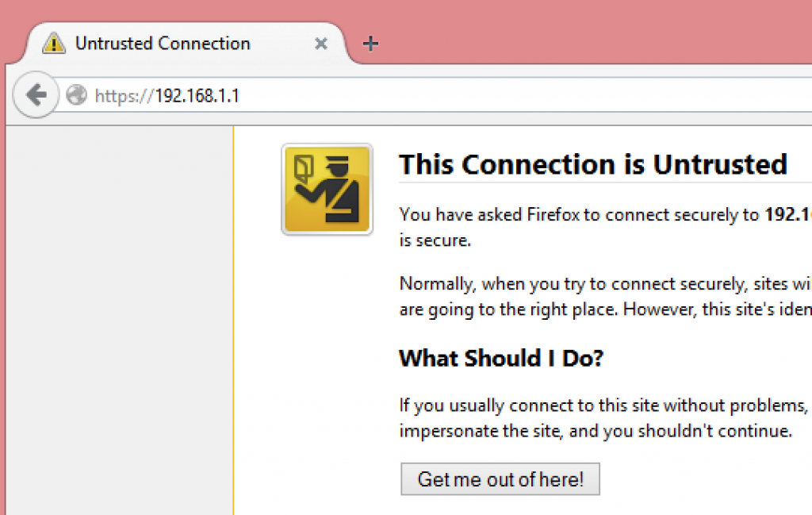Click Get me out of here! button
Image resolution: width=812 pixels, height=515 pixels.
coord(500,479)
